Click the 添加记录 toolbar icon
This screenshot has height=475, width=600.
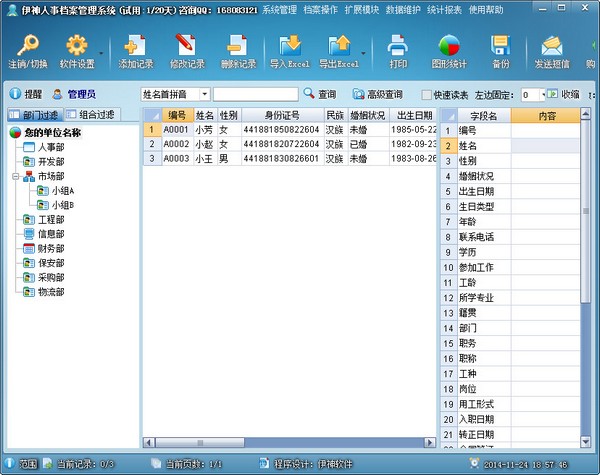pos(134,45)
